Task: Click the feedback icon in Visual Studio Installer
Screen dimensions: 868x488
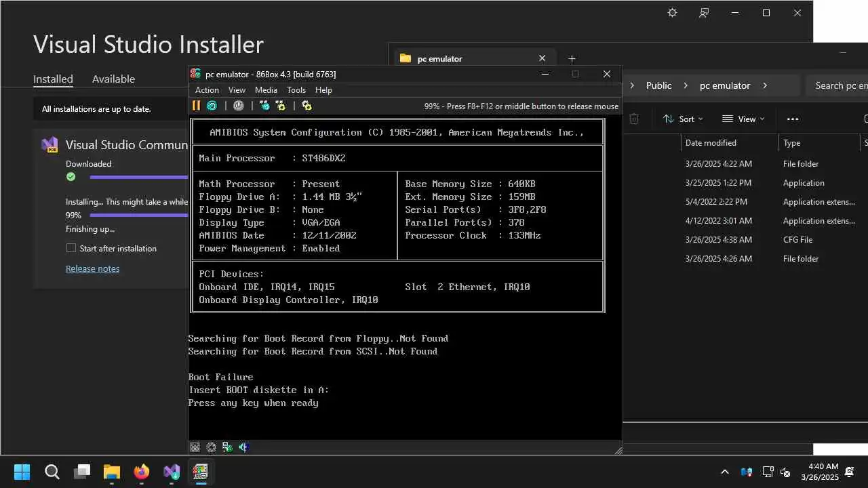Action: coord(704,13)
